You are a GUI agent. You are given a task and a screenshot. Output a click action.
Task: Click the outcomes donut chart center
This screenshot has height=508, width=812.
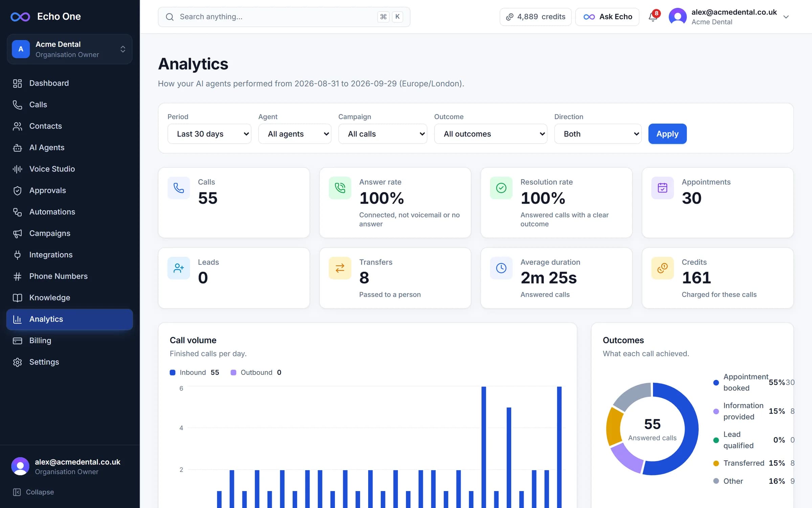(652, 429)
